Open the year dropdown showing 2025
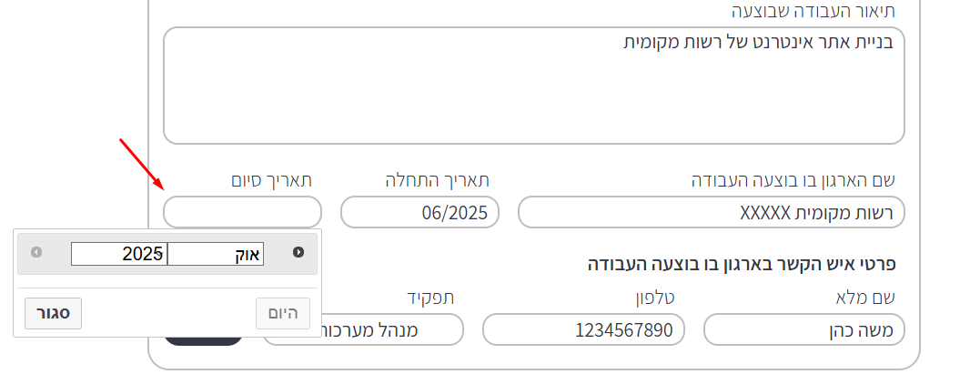Viewport: 980px width, 374px height. pyautogui.click(x=119, y=254)
